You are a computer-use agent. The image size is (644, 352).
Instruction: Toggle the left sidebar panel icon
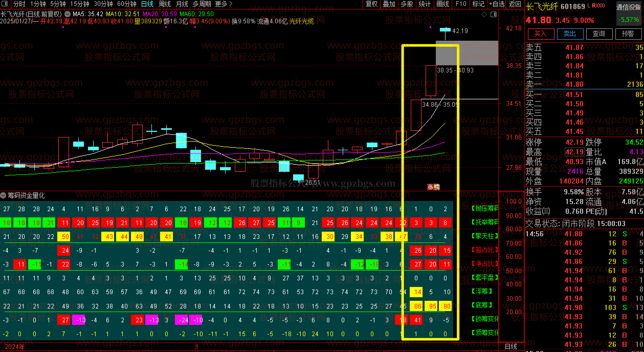(5, 4)
